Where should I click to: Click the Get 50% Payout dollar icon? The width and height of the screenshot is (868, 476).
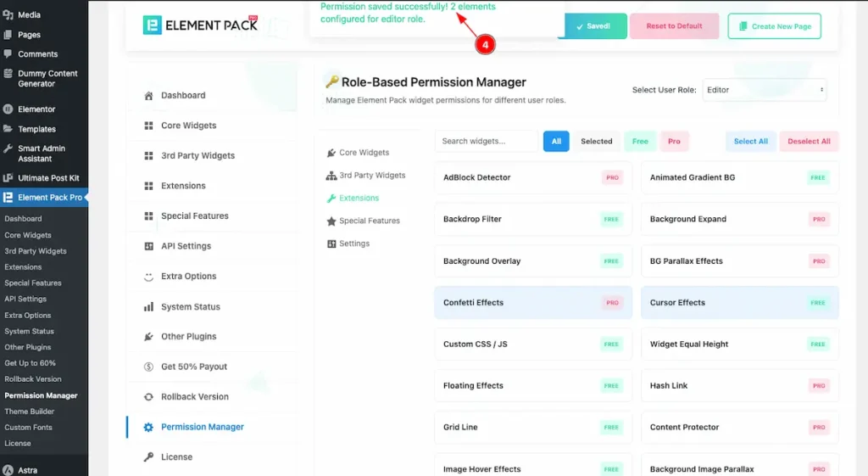coord(148,367)
